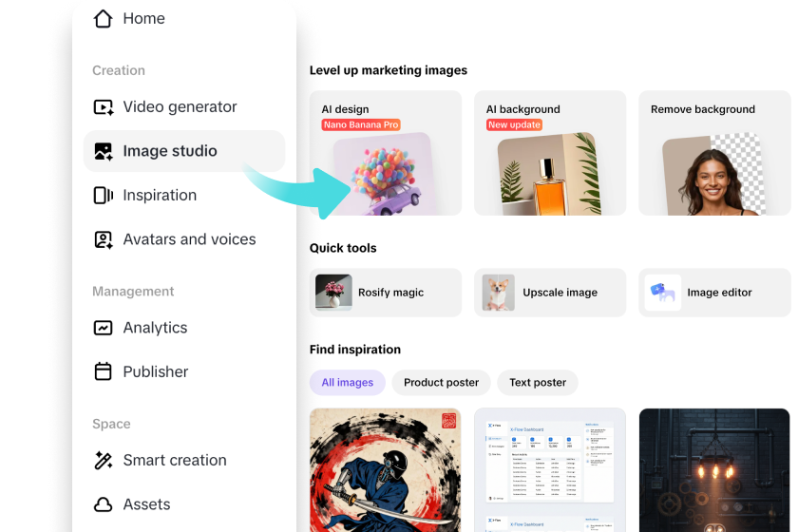Start the Rosify magic quick tool
Image resolution: width=798 pixels, height=532 pixels.
[x=385, y=293]
